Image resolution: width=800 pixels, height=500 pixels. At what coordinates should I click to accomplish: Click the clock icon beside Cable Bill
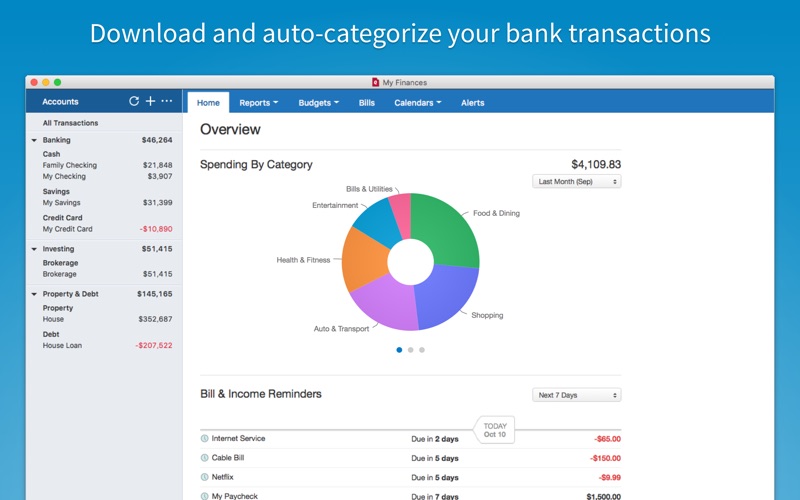205,458
